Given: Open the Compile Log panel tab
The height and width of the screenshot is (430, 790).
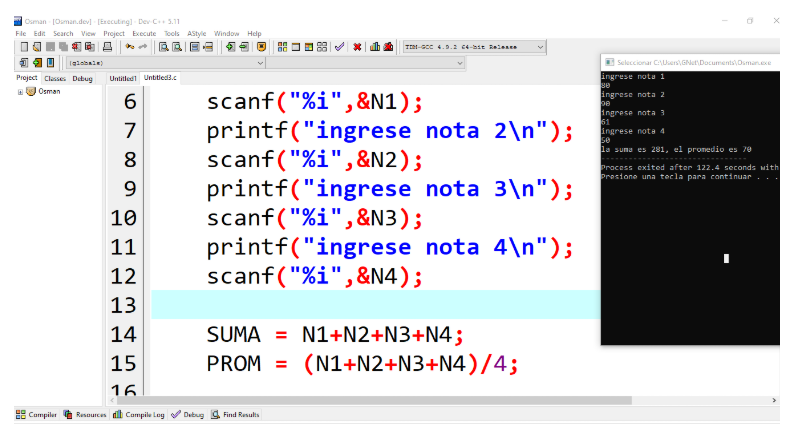Looking at the screenshot, I should click(x=138, y=414).
